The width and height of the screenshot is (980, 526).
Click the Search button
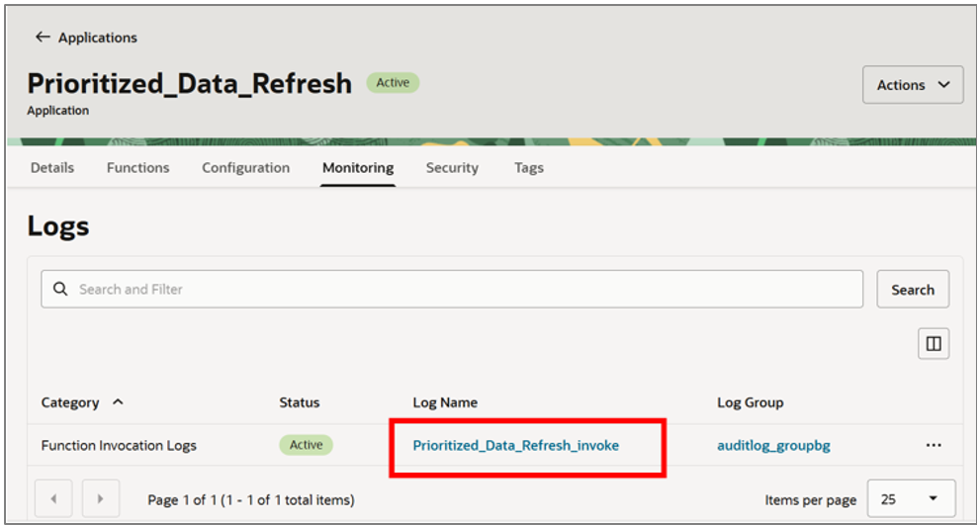[x=912, y=290]
